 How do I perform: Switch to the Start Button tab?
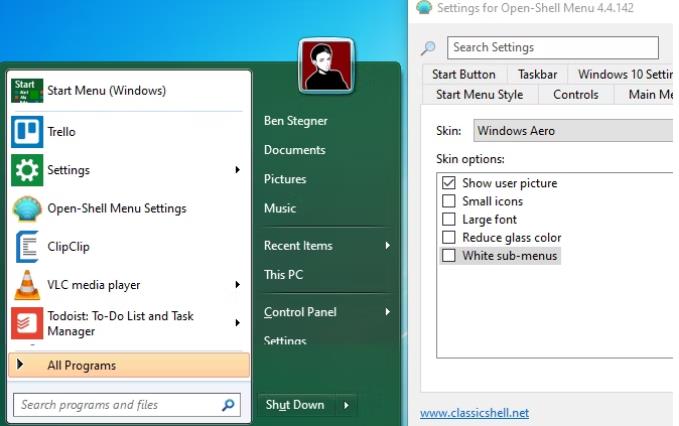[464, 74]
